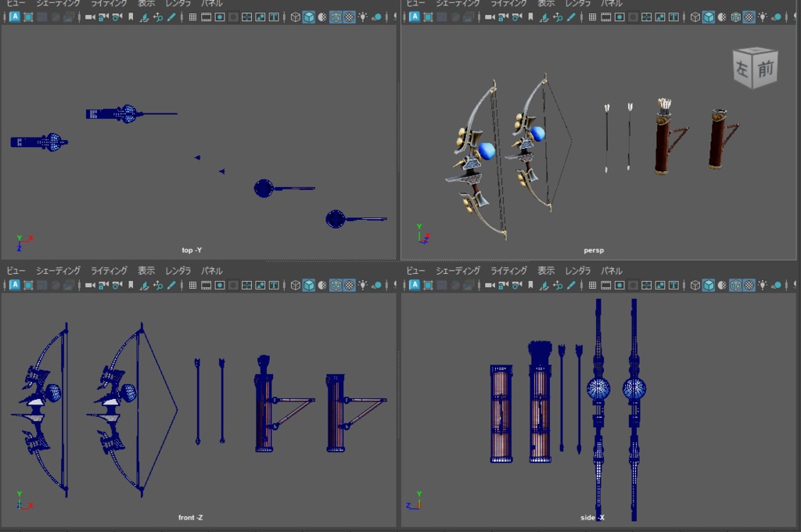801x532 pixels.
Task: Click Safe Title icon in persp panel
Action: point(673,17)
